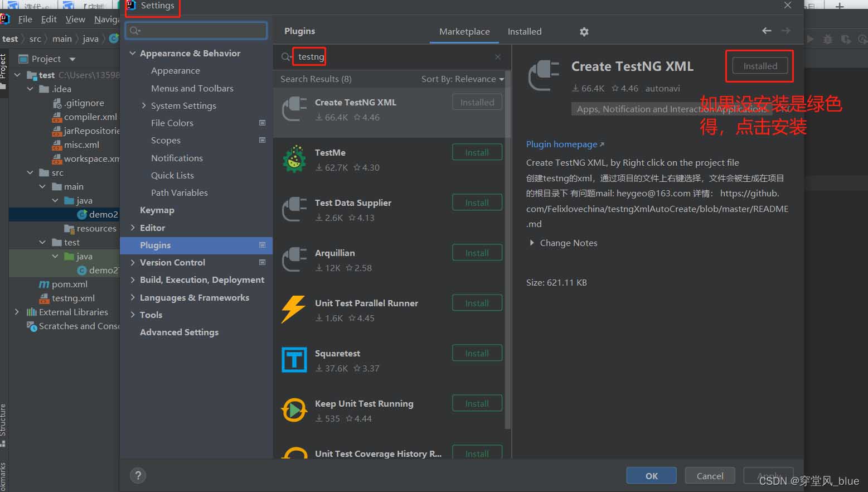Switch to Marketplace tab
868x492 pixels.
pyautogui.click(x=464, y=31)
